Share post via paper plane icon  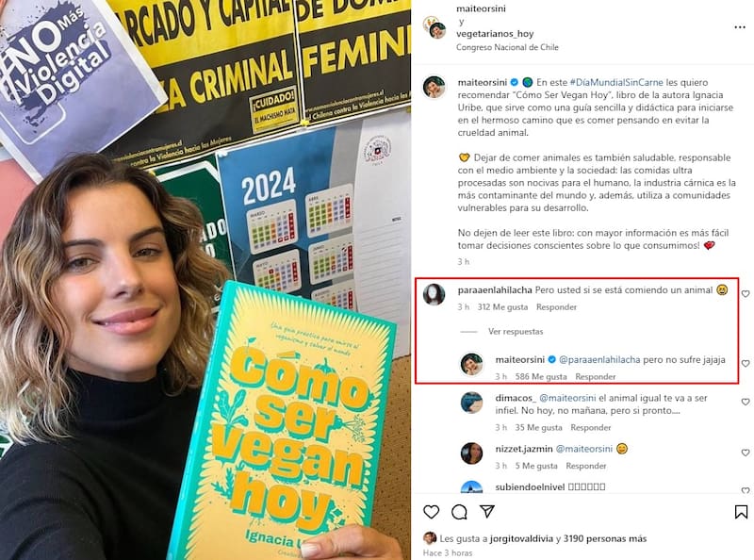coord(487,511)
